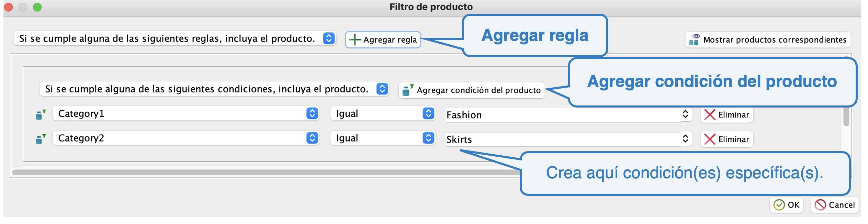Click the Fashion value stepper arrows
Image resolution: width=868 pixels, height=224 pixels.
click(x=685, y=114)
